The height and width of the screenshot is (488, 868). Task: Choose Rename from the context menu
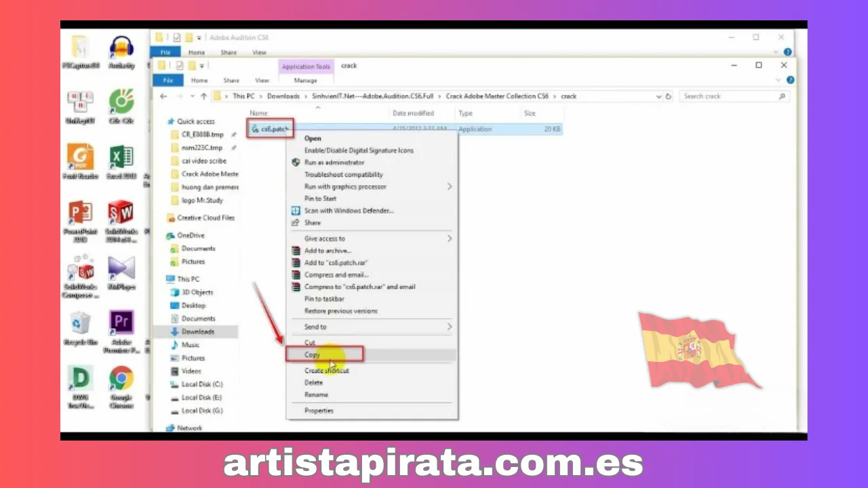point(316,394)
